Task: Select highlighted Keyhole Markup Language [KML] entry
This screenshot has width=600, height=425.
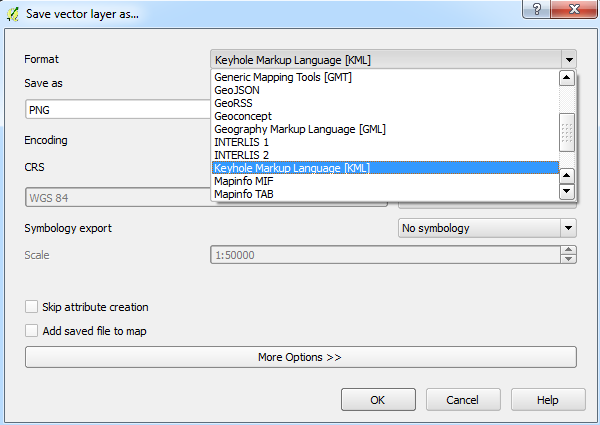Action: (x=385, y=168)
